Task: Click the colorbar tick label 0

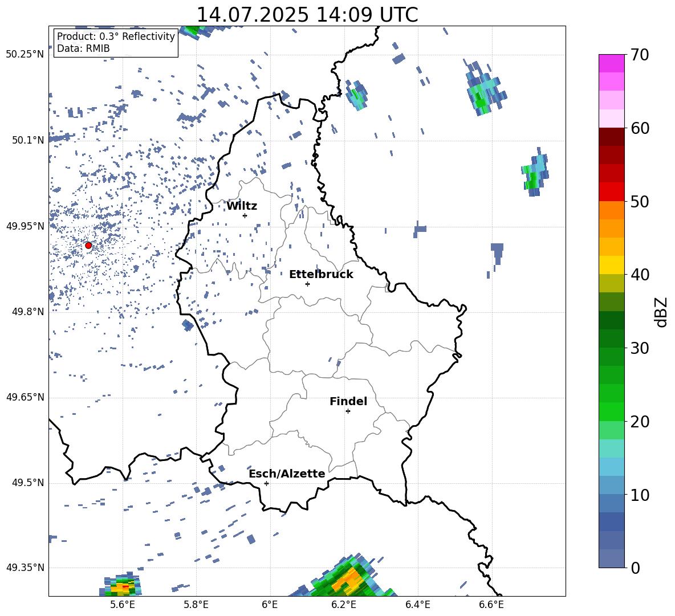Action: coord(635,568)
